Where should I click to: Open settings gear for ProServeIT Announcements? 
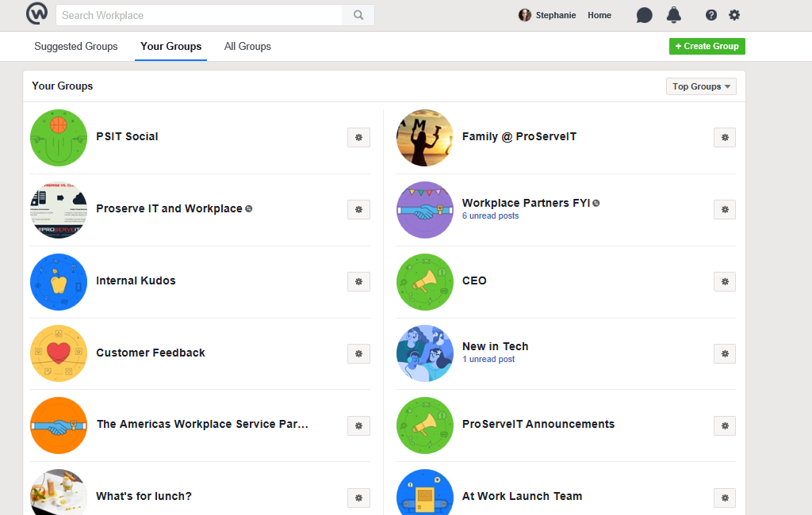(x=725, y=426)
